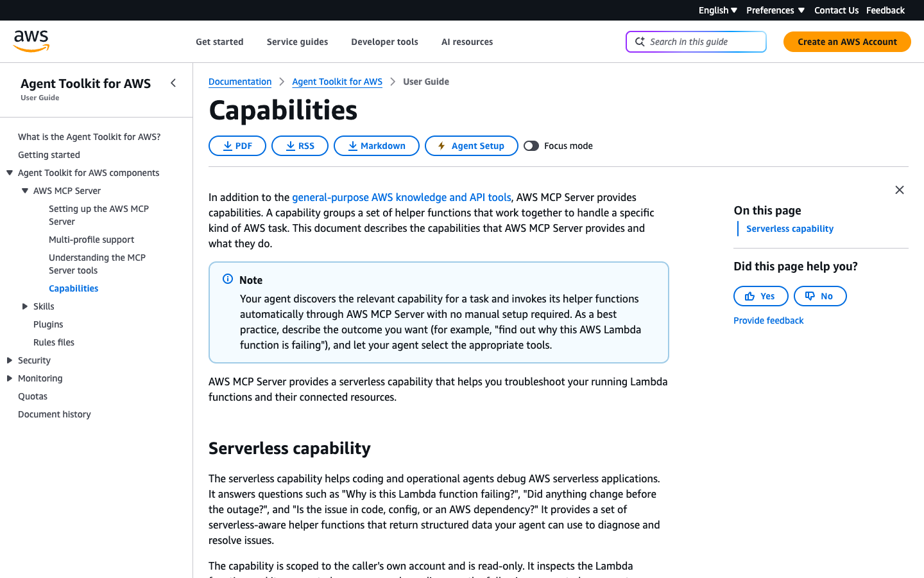Open Agent Toolkit for AWS breadcrumb
This screenshot has height=578, width=924.
(x=337, y=82)
